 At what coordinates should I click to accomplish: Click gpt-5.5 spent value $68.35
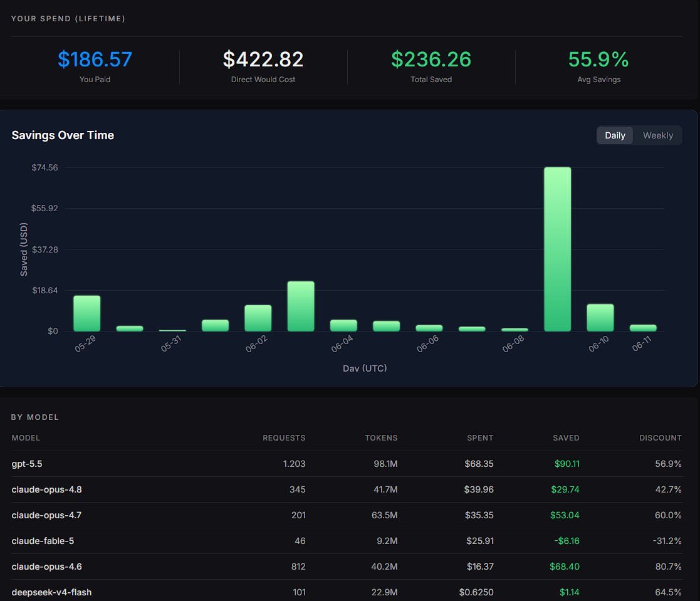point(479,464)
